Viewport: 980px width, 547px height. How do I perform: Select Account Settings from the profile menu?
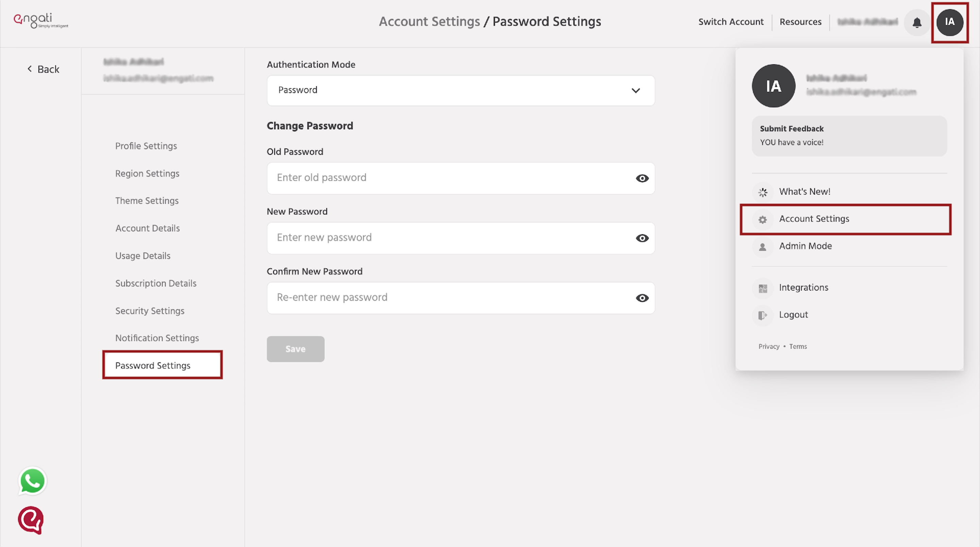click(814, 219)
